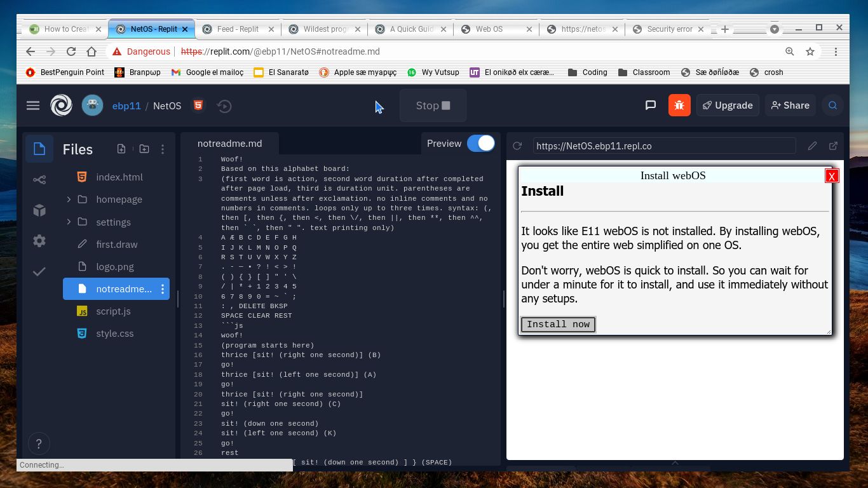Open the Wy Vutsup bookmark

pos(433,72)
